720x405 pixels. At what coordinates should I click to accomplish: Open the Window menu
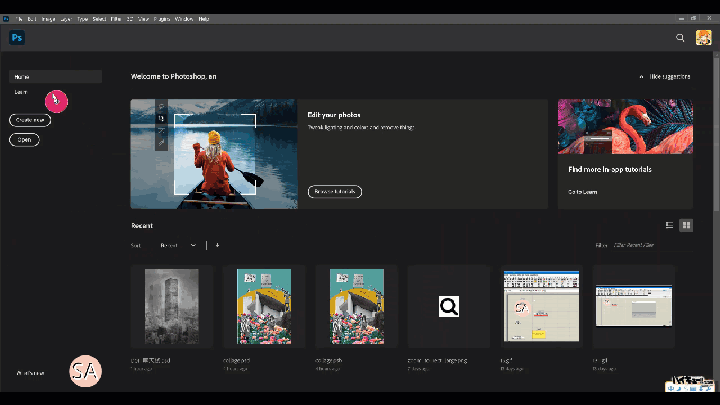click(x=184, y=19)
